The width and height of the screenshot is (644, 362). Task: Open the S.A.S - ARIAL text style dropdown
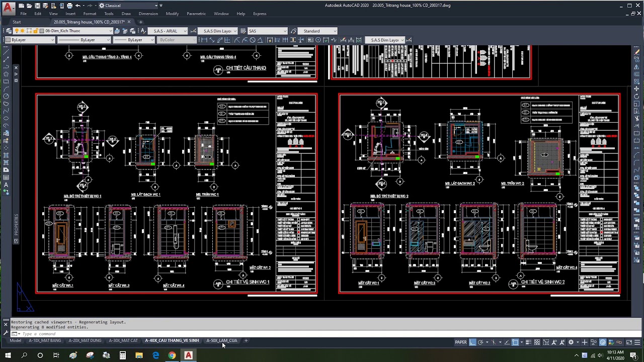click(x=185, y=31)
